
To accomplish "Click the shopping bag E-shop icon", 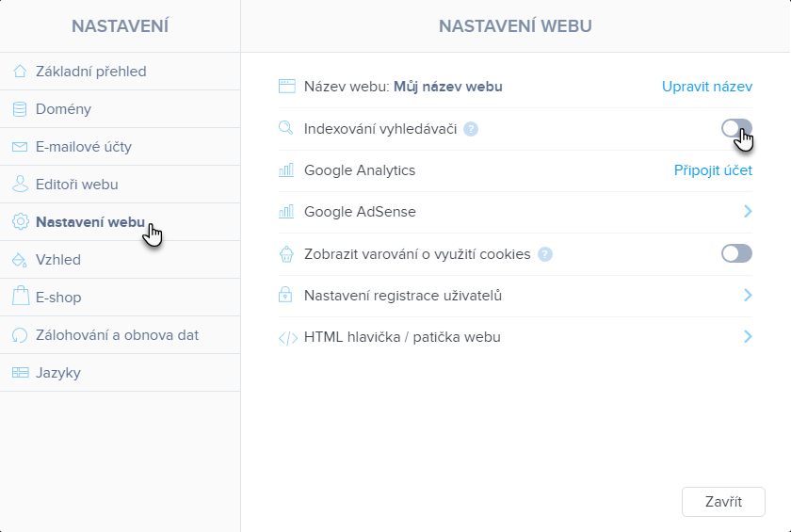I will pos(20,298).
